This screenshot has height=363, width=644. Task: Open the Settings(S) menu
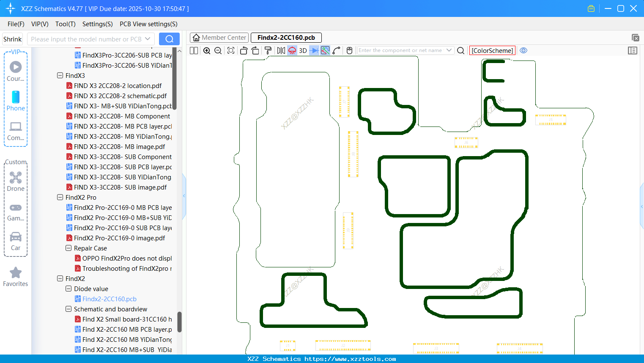point(98,24)
